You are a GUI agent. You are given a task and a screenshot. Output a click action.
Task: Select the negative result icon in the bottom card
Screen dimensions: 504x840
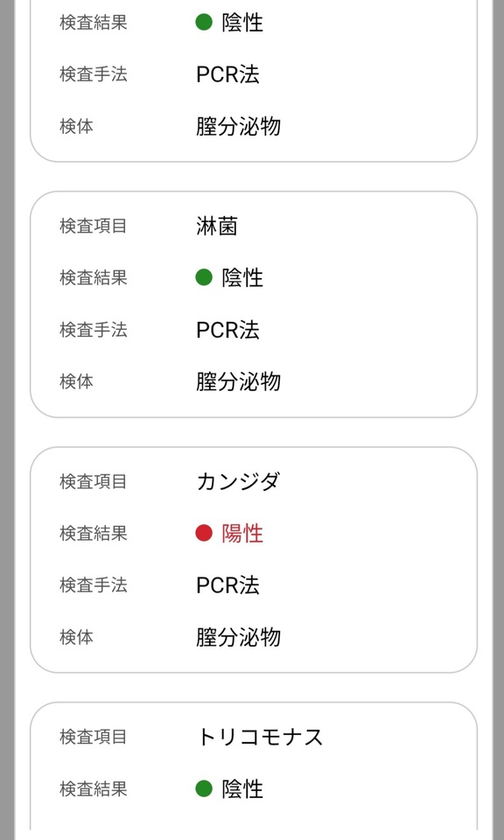click(203, 789)
